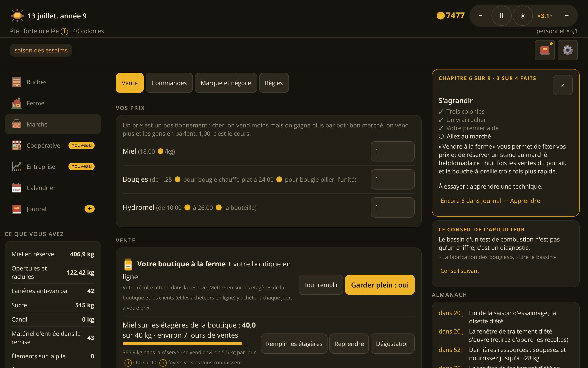This screenshot has height=368, width=588.
Task: Click almanac entry Dernières ressources
Action: coord(506,354)
